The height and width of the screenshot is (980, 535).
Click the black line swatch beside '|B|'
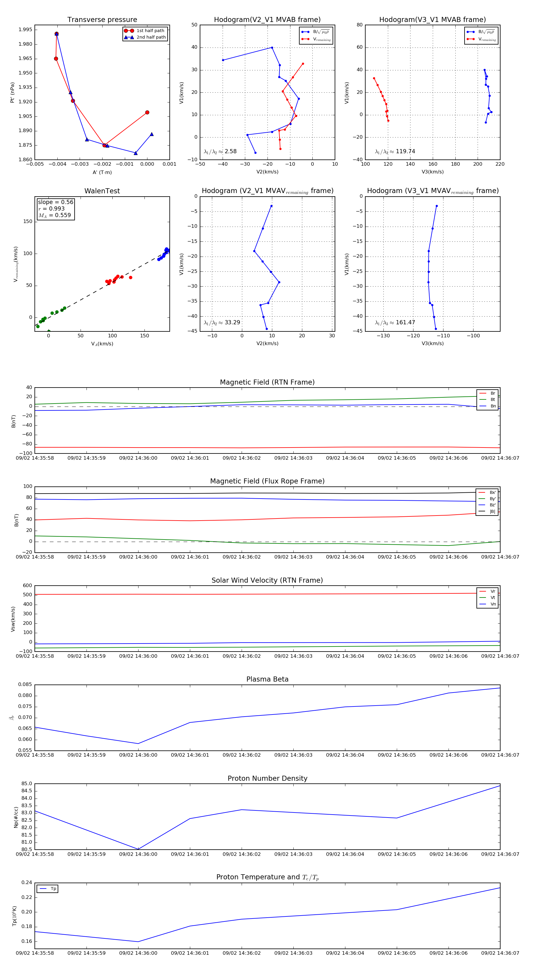(x=482, y=512)
